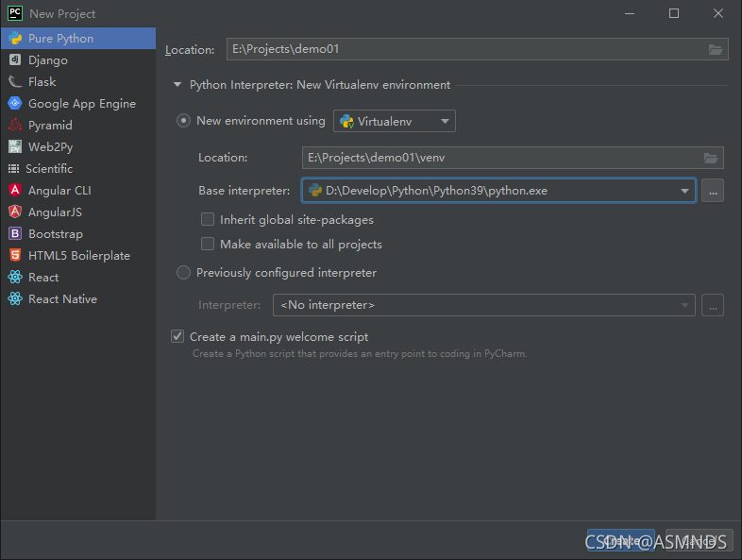Click the Scientific project icon
The image size is (742, 560).
point(14,168)
